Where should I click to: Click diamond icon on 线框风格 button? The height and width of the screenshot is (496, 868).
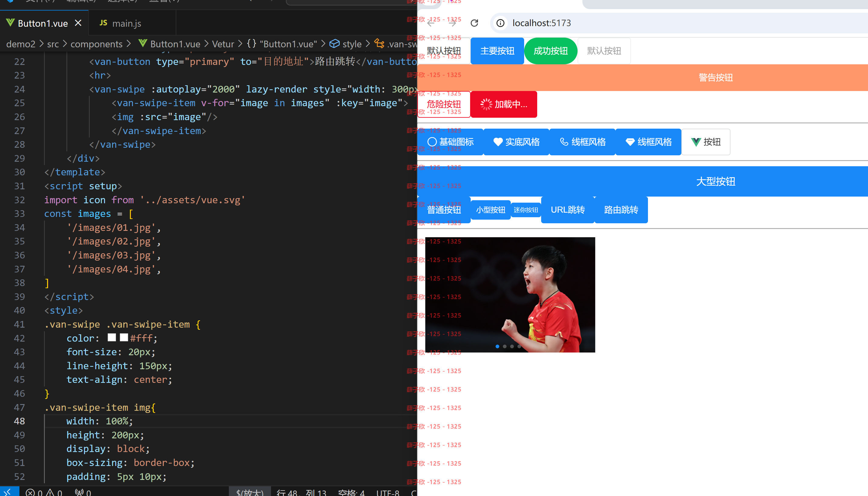point(630,142)
